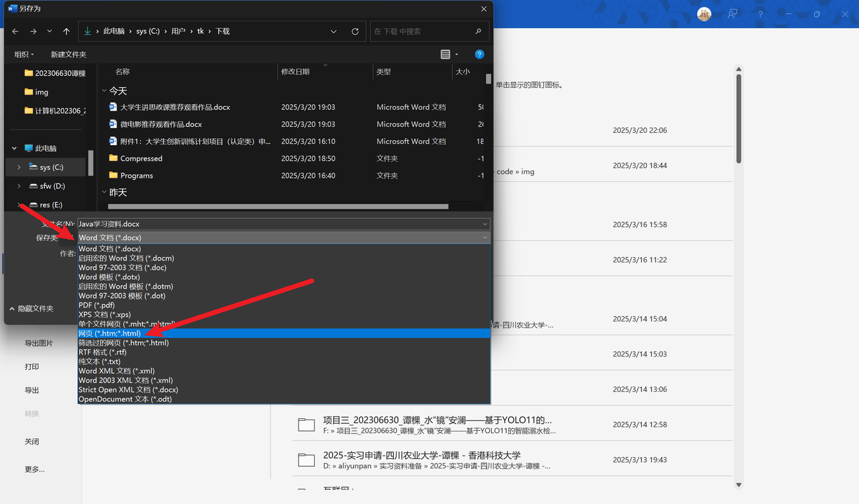Select 网页 (*.htm;*.html) format option
The image size is (859, 504).
(x=109, y=334)
